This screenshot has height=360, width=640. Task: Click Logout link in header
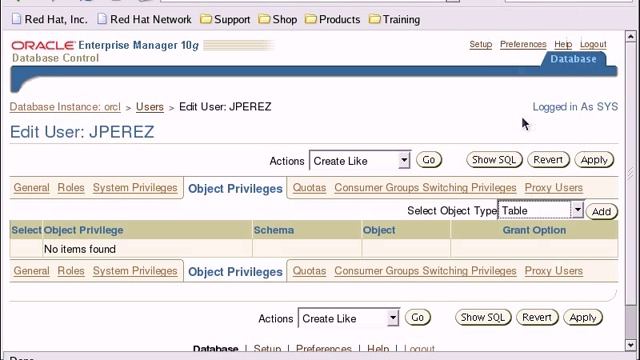click(x=593, y=44)
